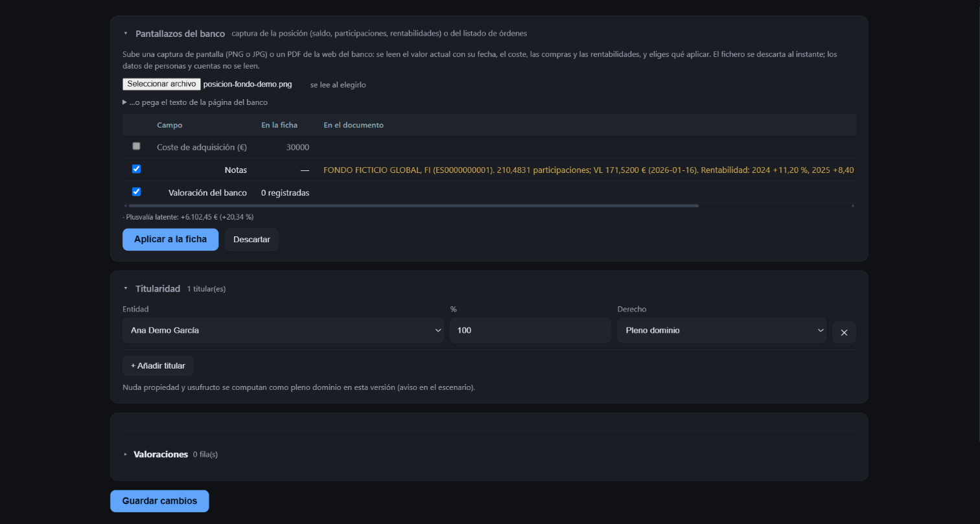Image resolution: width=980 pixels, height=524 pixels.
Task: Click the 0 fila(s) count
Action: [205, 455]
